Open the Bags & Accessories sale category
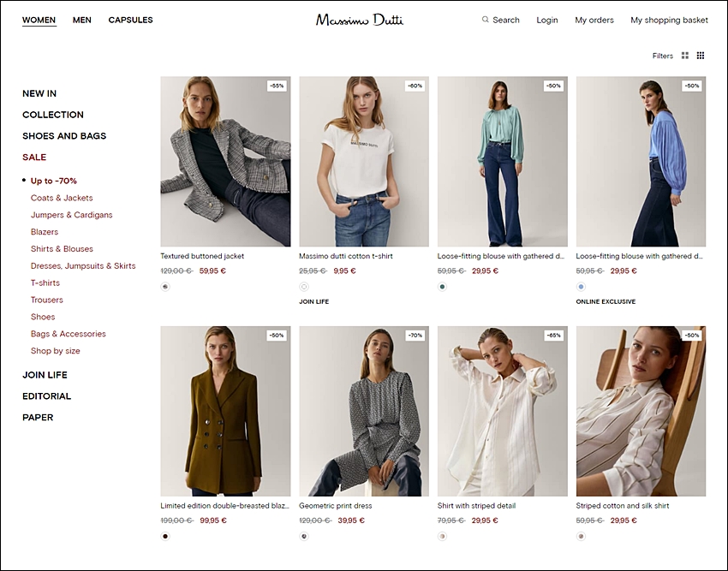 [x=69, y=334]
